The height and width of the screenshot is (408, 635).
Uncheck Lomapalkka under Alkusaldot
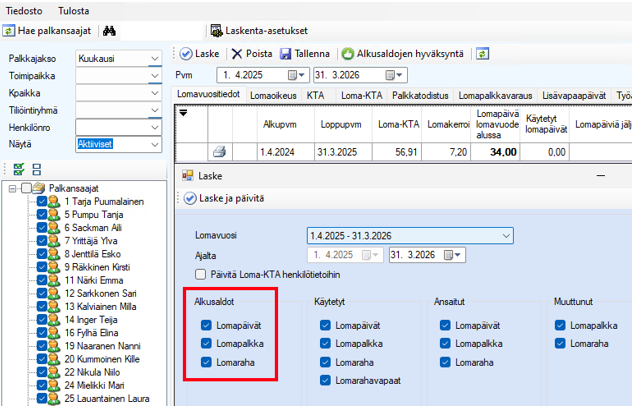click(x=206, y=343)
